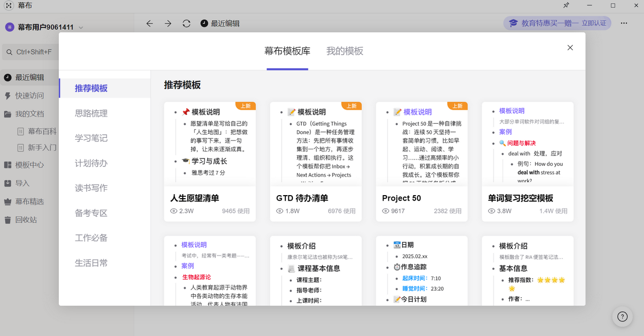Click the Ctrl+Shift+F search box

[x=30, y=52]
